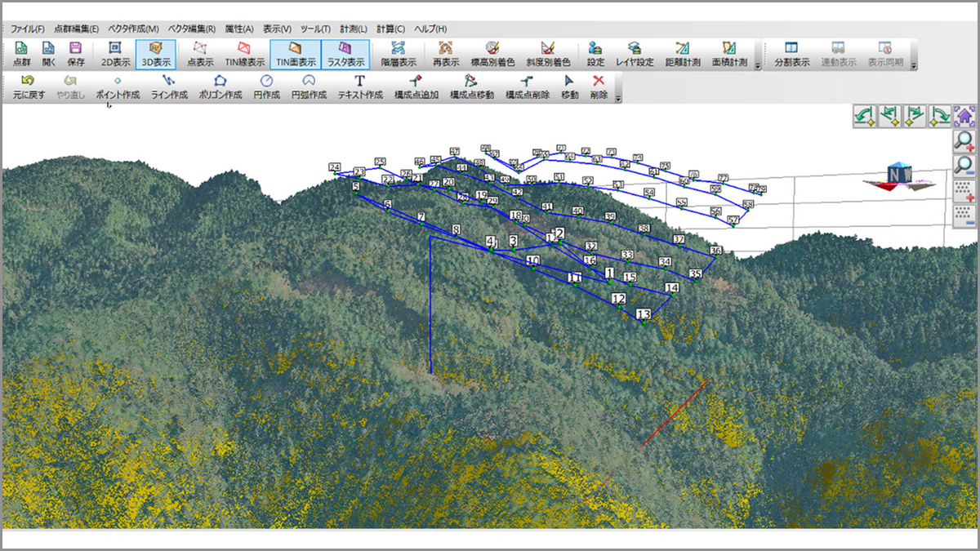Toggle the 3D表示 view mode
The width and height of the screenshot is (980, 551).
tap(155, 54)
